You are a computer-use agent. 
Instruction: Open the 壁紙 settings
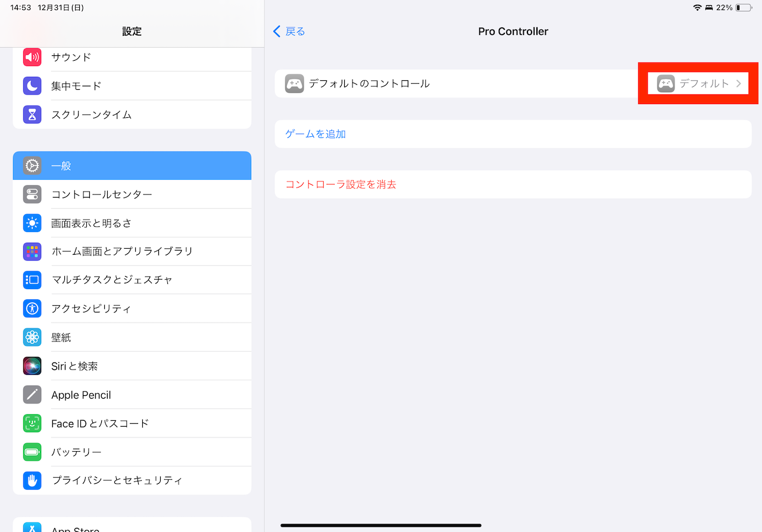click(132, 337)
